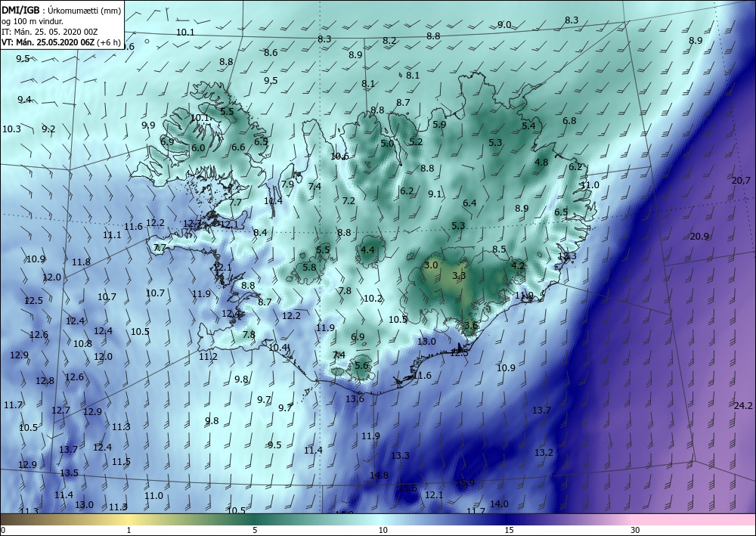Click the map value 15.6
The image size is (756, 536).
point(407,488)
